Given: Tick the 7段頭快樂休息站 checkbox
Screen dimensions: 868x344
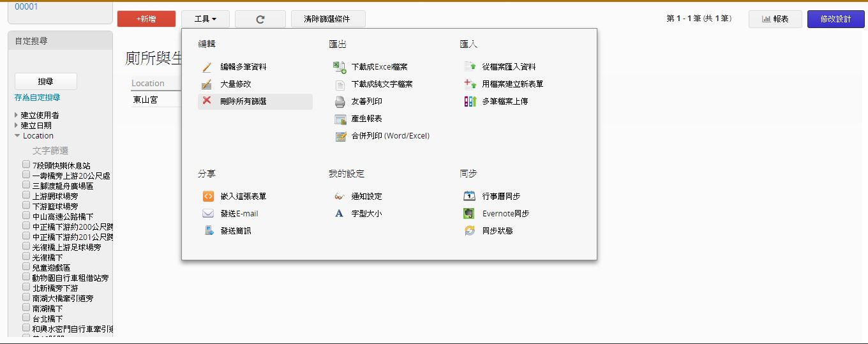Looking at the screenshot, I should coord(26,165).
